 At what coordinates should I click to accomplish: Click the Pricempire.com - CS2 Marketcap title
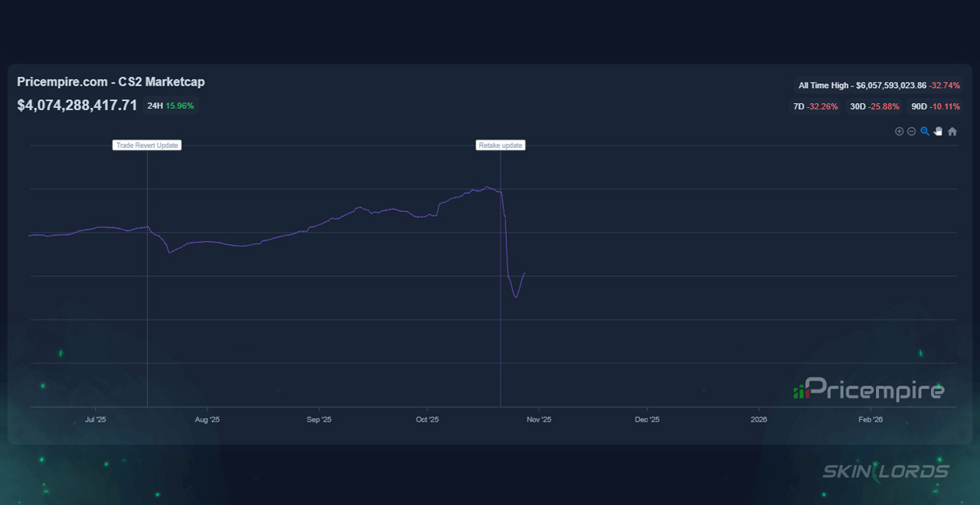click(x=111, y=82)
